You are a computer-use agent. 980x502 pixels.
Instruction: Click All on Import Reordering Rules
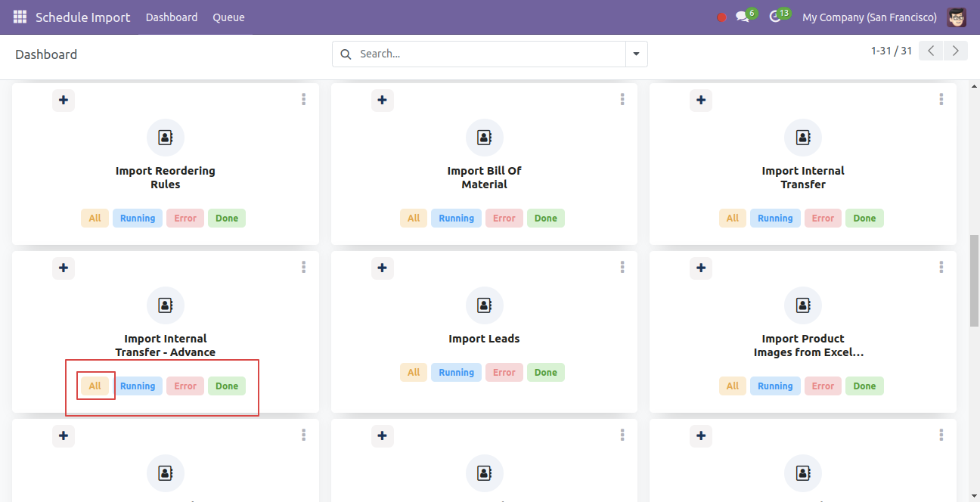click(95, 218)
